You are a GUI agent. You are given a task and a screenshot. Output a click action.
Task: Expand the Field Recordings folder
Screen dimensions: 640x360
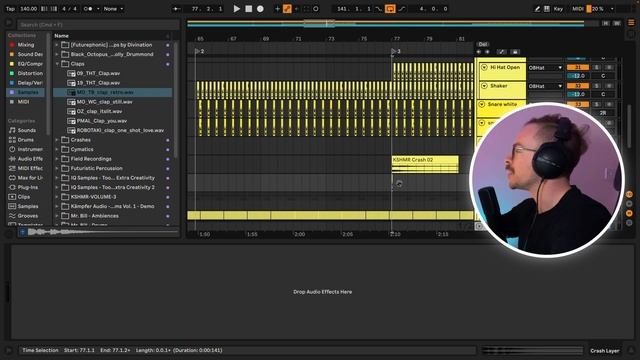click(x=57, y=159)
